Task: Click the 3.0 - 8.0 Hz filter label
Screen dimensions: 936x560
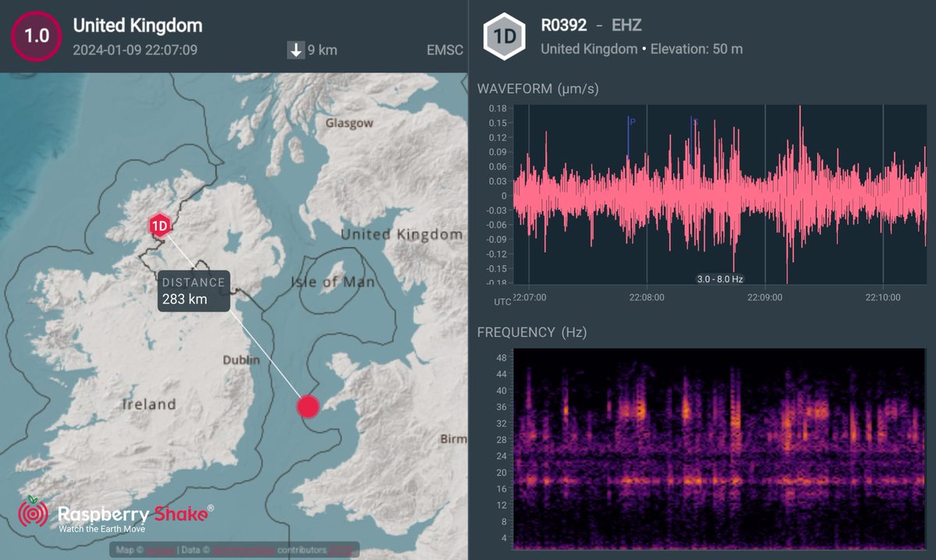Action: pyautogui.click(x=719, y=278)
